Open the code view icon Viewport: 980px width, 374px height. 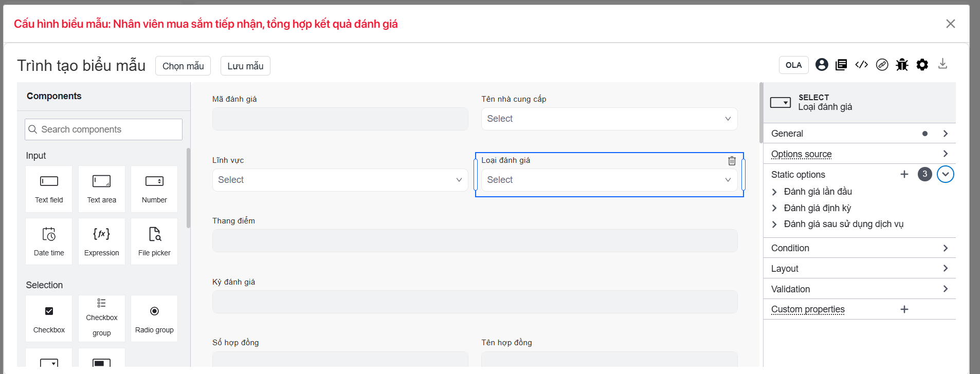pyautogui.click(x=861, y=65)
